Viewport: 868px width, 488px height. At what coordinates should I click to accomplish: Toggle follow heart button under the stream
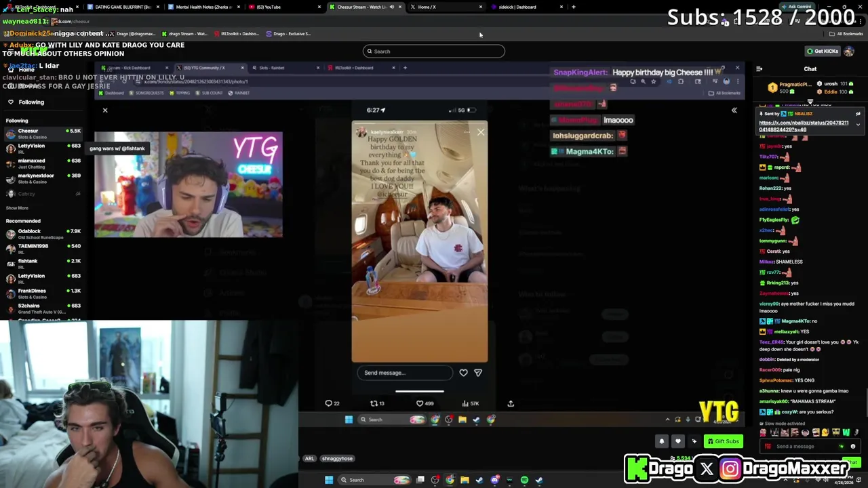677,441
